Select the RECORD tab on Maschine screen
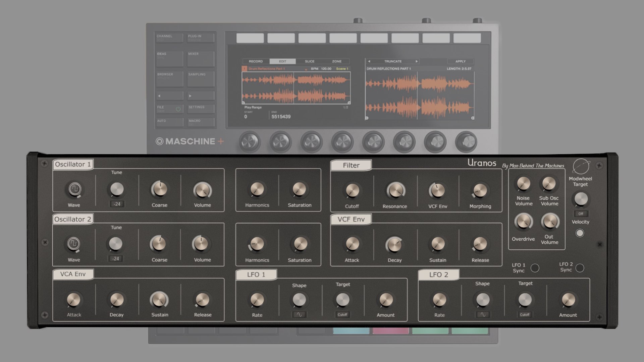Image resolution: width=644 pixels, height=362 pixels. 256,61
